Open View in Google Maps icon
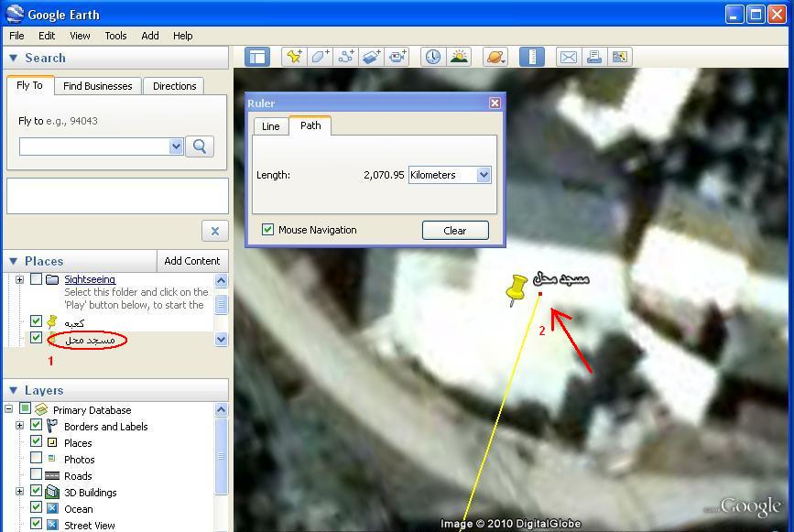Viewport: 794px width, 532px height. pos(620,57)
